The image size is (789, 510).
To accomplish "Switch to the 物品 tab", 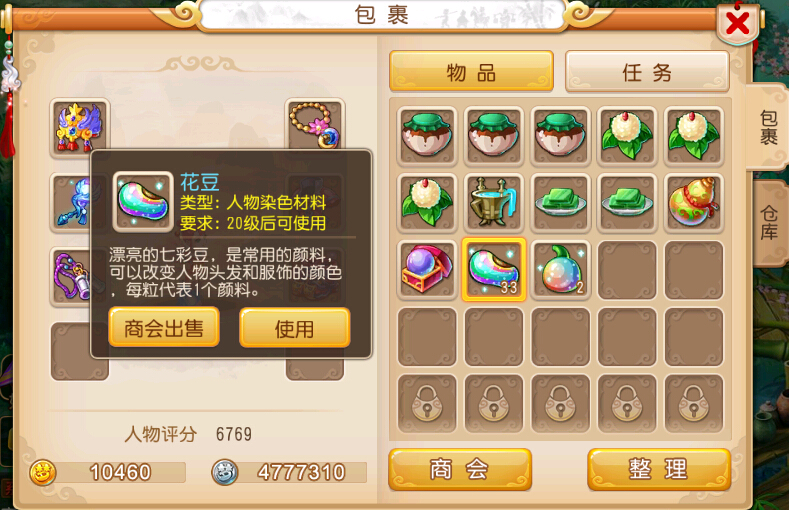I will point(471,71).
